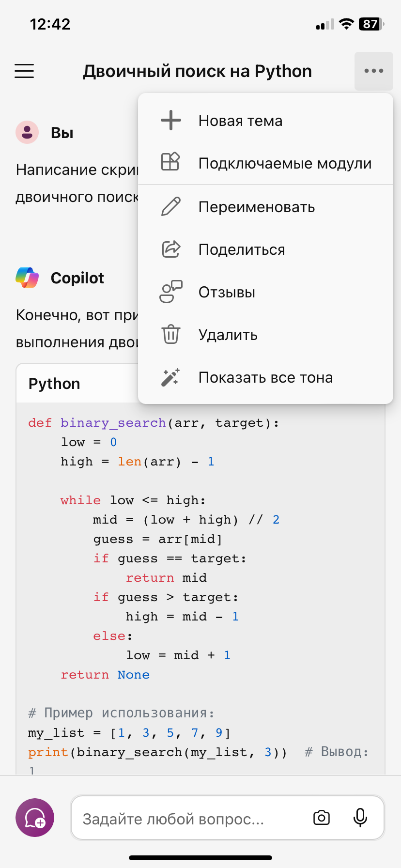The height and width of the screenshot is (868, 401).
Task: Click the trash can delete icon
Action: [170, 335]
